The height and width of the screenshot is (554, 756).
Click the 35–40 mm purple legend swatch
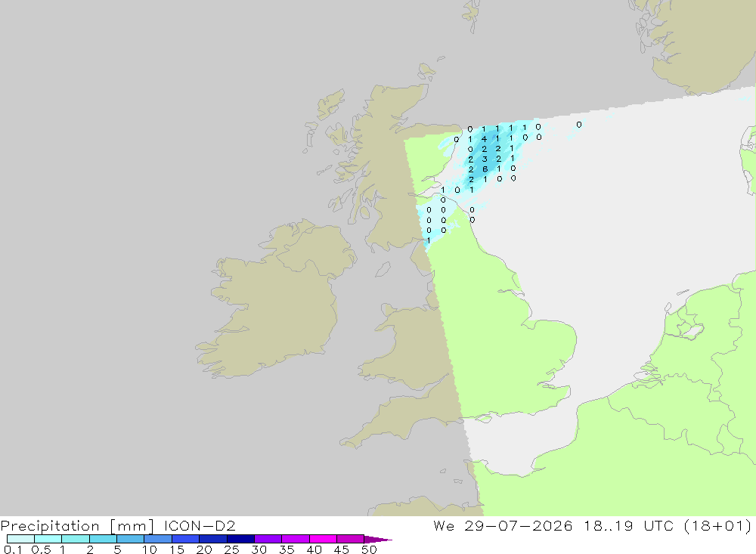pyautogui.click(x=295, y=539)
